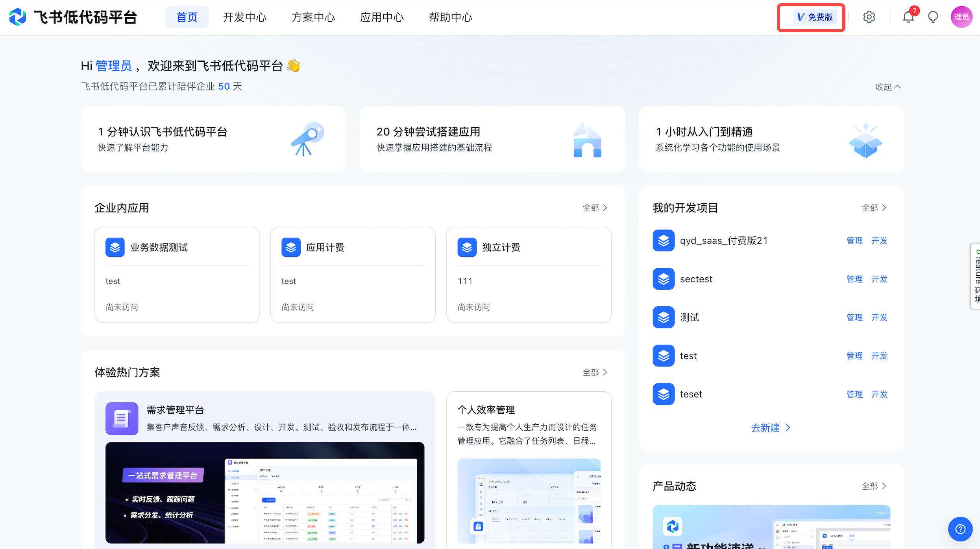
Task: Click the 个人效率管理 solution title
Action: (x=486, y=410)
